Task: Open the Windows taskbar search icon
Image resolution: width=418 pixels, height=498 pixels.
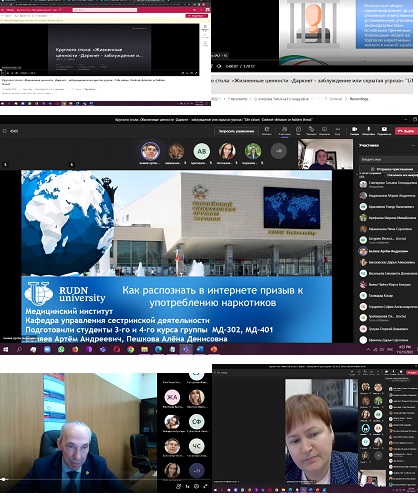Action: pos(19,349)
